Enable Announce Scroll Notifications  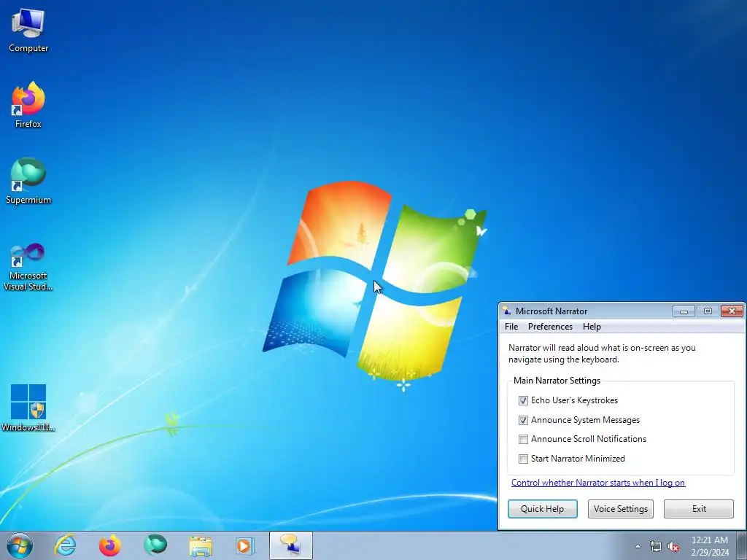pyautogui.click(x=523, y=439)
